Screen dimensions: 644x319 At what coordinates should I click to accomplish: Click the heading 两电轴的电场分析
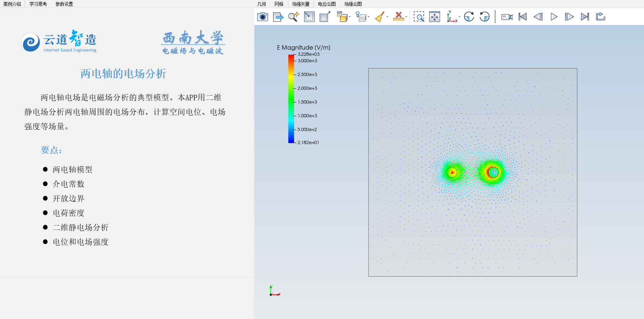coord(123,74)
